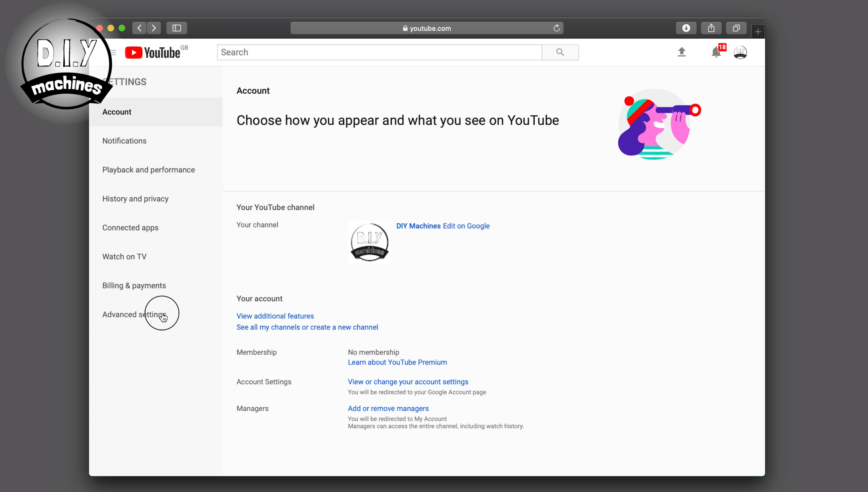This screenshot has height=492, width=868.
Task: Select Notifications in the settings sidebar
Action: pos(124,141)
